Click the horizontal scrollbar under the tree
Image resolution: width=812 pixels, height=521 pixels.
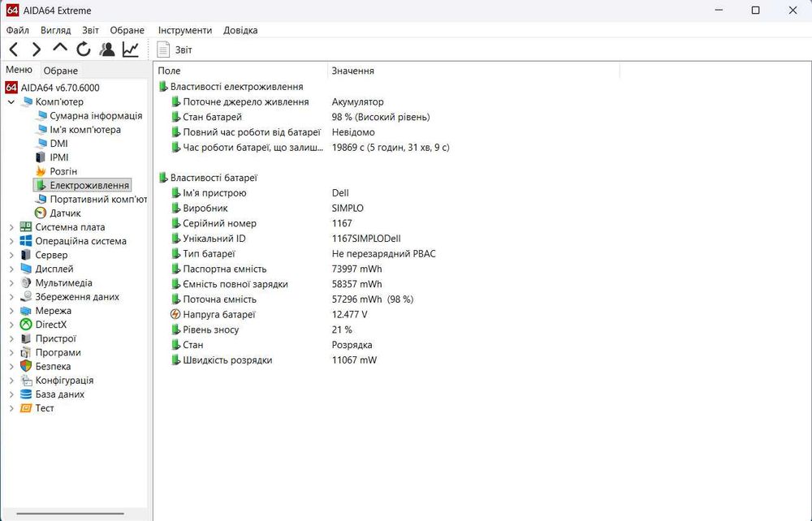(70, 514)
